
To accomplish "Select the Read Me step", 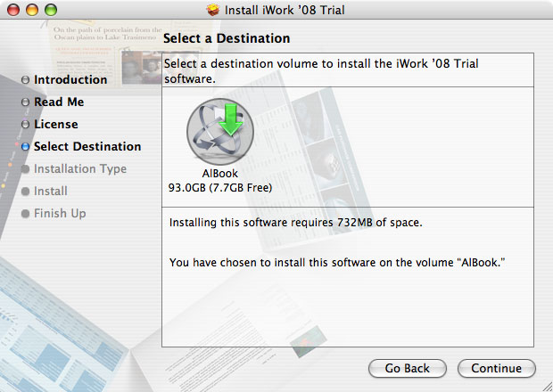I will (x=59, y=102).
